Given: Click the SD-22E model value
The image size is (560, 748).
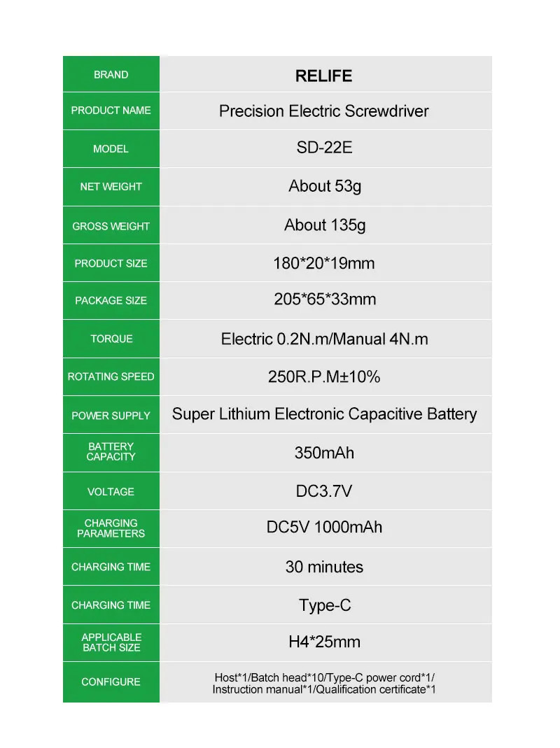Looking at the screenshot, I should click(324, 148).
